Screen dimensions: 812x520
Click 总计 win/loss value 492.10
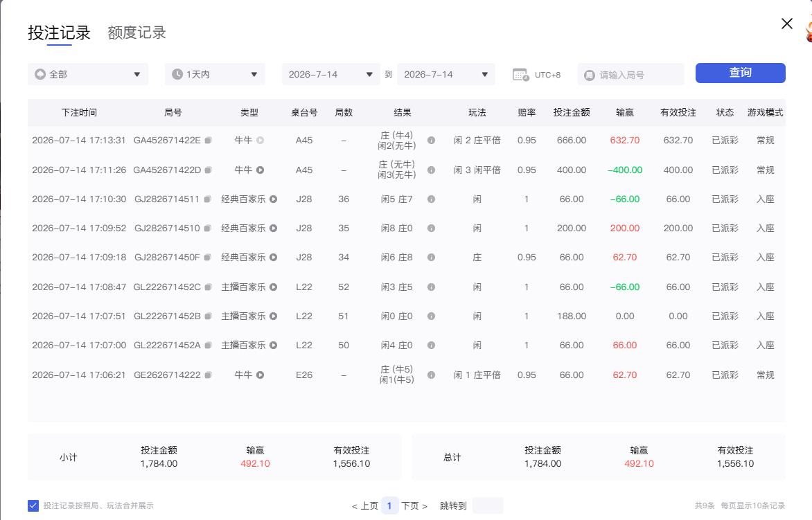click(x=639, y=464)
